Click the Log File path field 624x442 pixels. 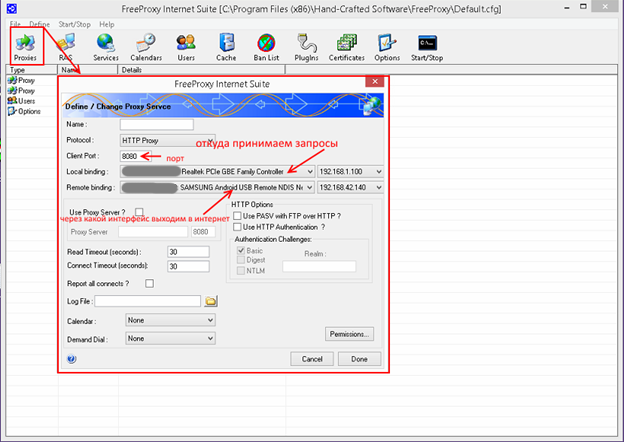click(x=148, y=301)
